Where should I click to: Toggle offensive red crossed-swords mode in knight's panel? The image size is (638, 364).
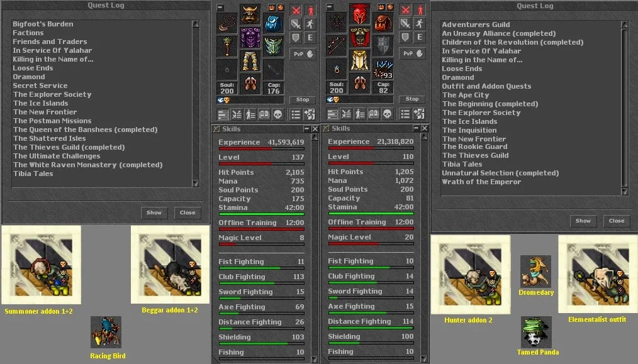[296, 11]
